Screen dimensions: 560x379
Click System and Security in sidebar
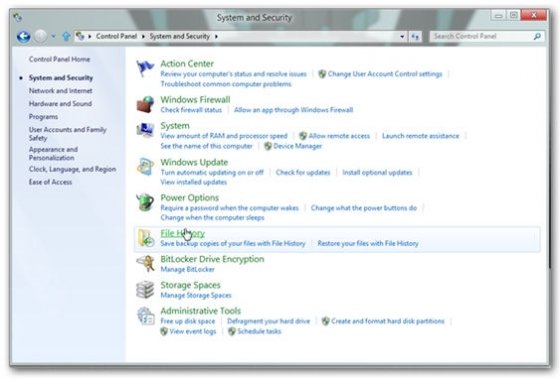61,78
